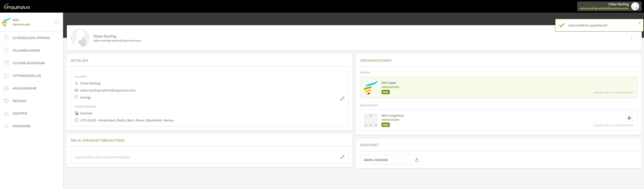644x189 pixels.
Task: Click the Inquinova logo in header
Action: (17, 7)
